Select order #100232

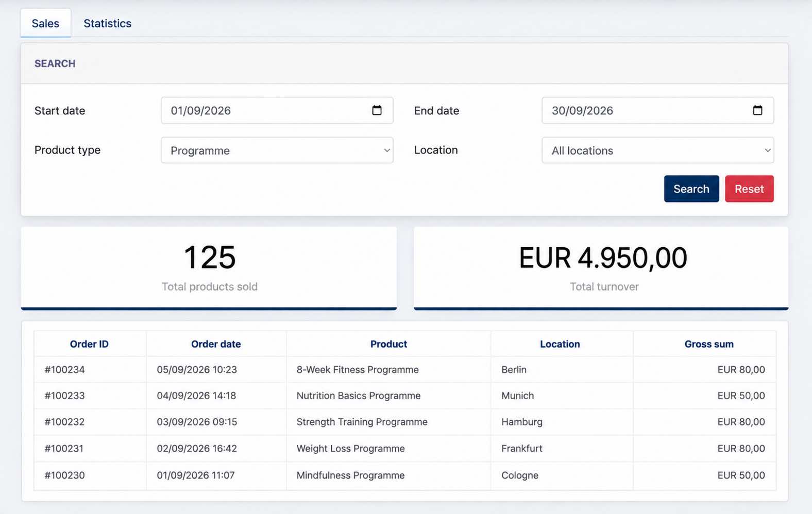65,422
